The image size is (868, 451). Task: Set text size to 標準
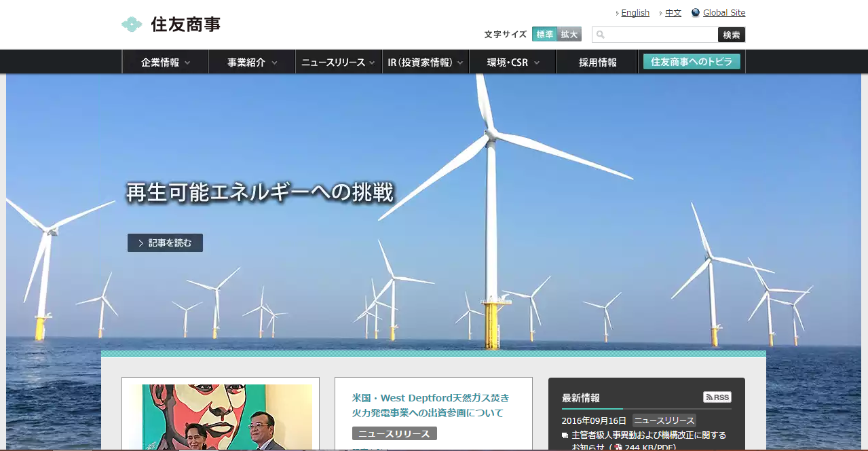click(x=544, y=34)
